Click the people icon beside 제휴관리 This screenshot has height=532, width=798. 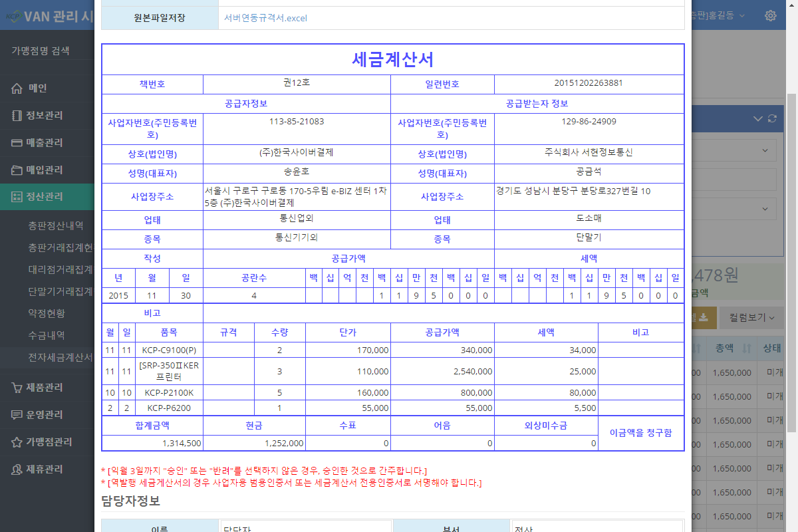[x=17, y=469]
